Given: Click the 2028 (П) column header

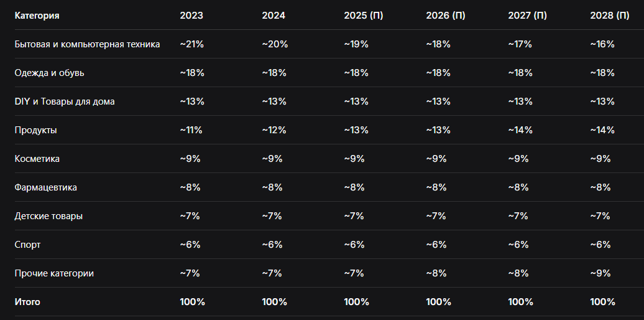Looking at the screenshot, I should (x=609, y=16).
